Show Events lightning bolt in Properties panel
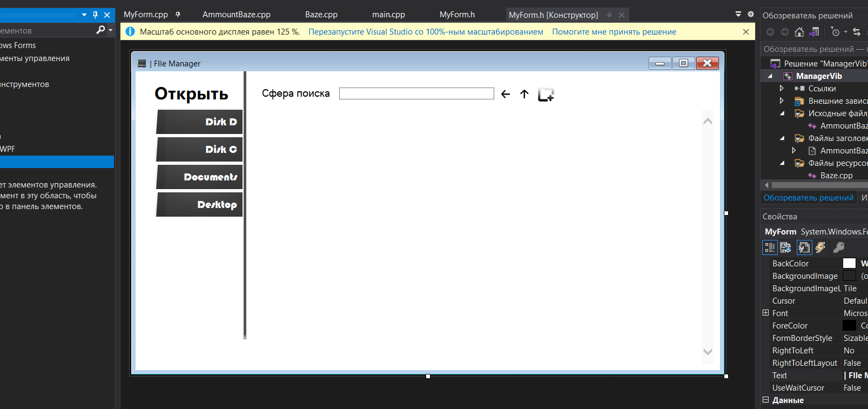The width and height of the screenshot is (868, 409). click(x=820, y=247)
